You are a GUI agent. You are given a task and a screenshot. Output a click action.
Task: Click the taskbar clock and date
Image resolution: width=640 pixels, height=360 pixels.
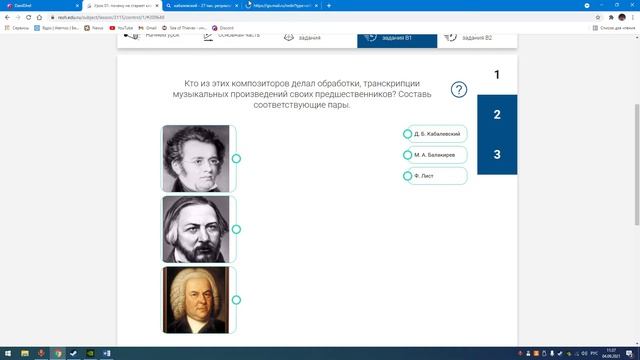(611, 353)
